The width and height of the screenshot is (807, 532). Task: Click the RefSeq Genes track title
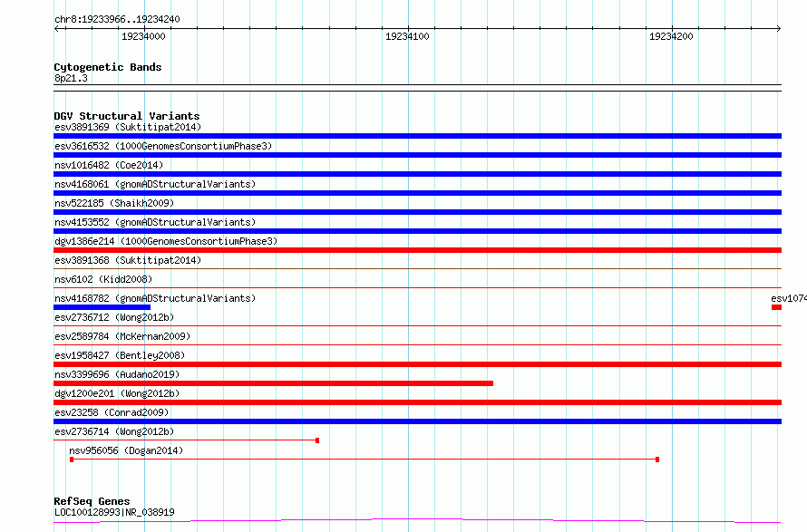tap(92, 501)
